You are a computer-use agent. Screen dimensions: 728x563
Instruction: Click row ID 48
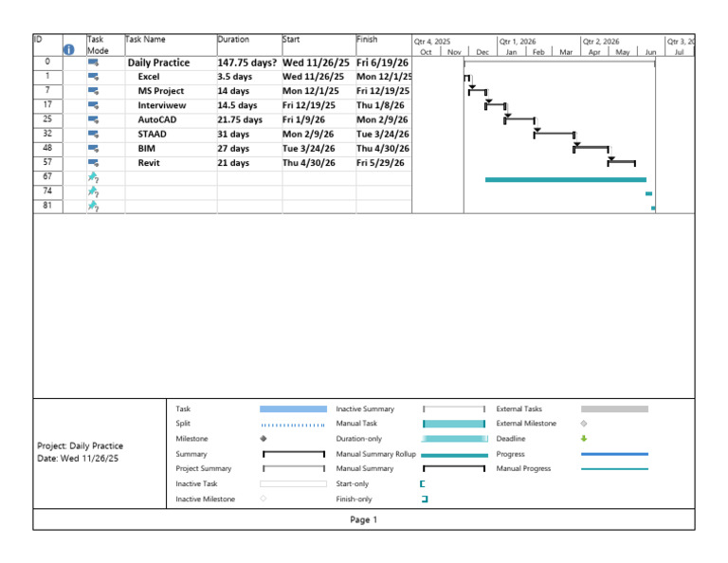click(47, 148)
